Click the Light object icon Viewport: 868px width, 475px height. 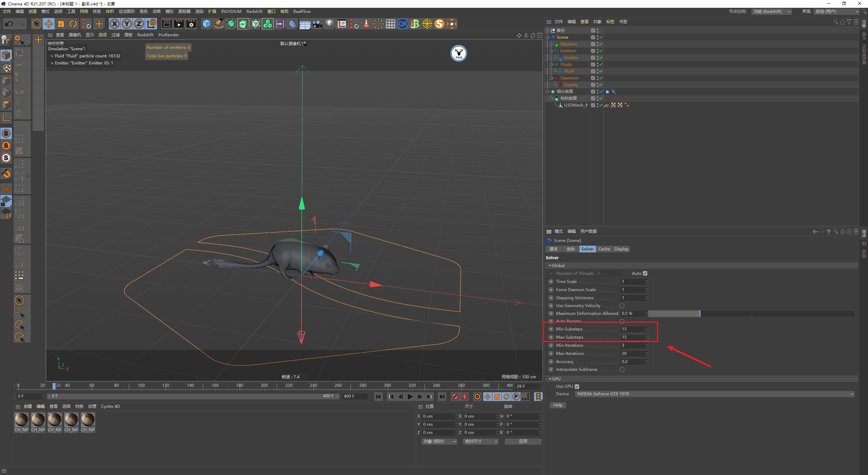[329, 24]
